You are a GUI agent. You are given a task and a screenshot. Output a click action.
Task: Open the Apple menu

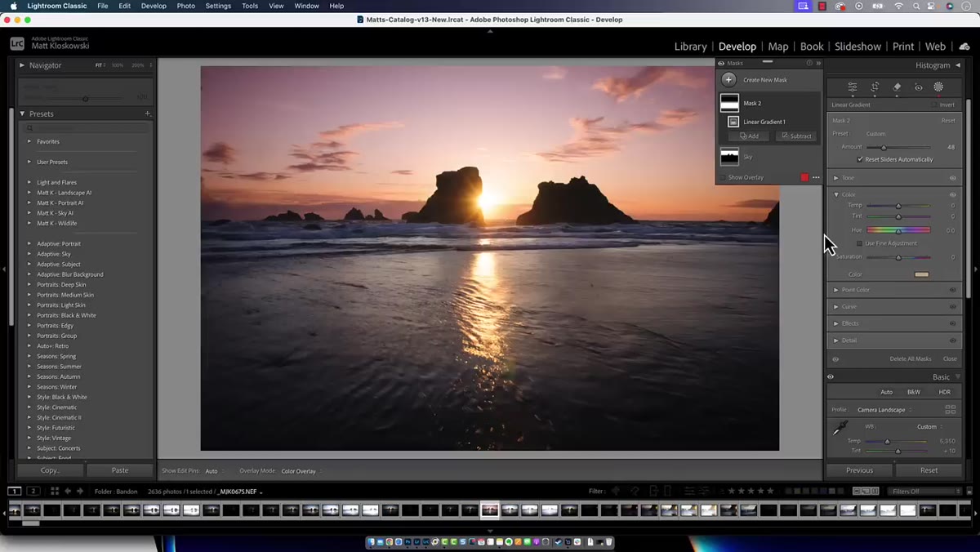click(13, 6)
